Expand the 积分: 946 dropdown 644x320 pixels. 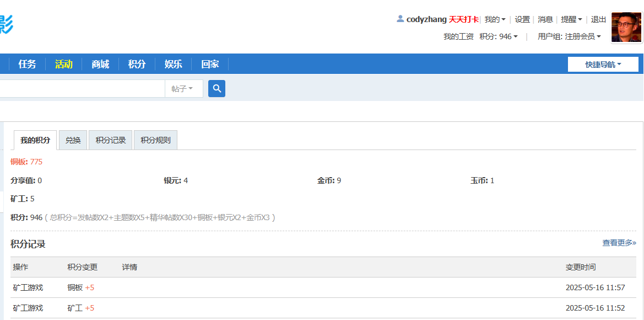(499, 36)
